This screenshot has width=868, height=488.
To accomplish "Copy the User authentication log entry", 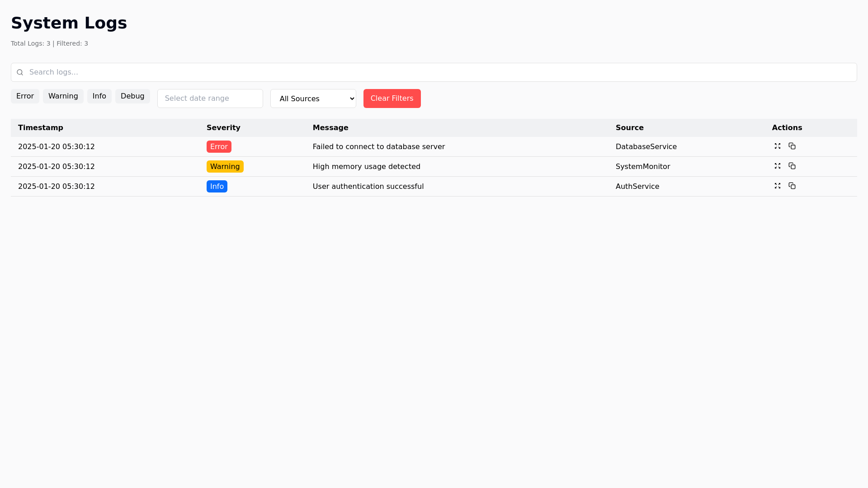I will tap(792, 186).
